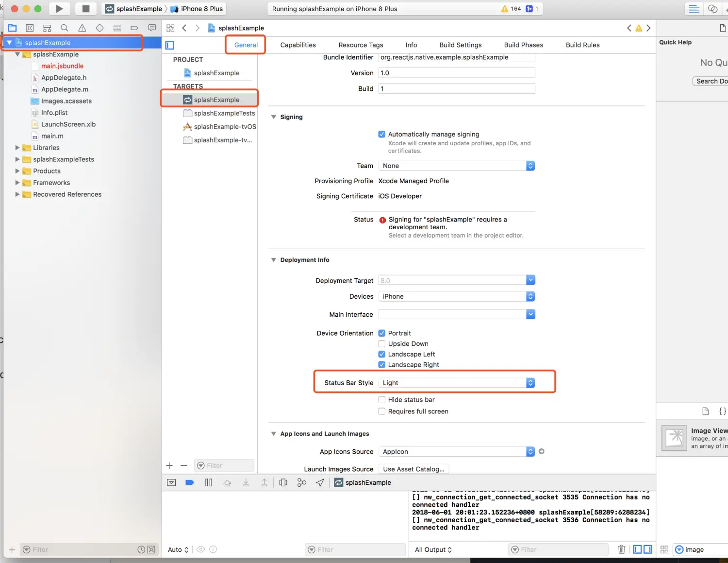Screen dimensions: 728x563
Task: Go back with the editor back arrow
Action: pos(184,28)
